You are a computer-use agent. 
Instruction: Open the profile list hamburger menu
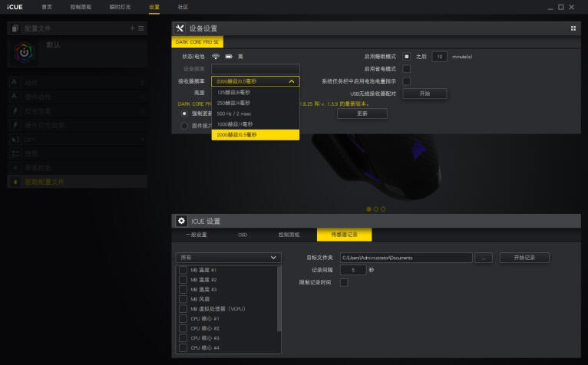tap(140, 28)
